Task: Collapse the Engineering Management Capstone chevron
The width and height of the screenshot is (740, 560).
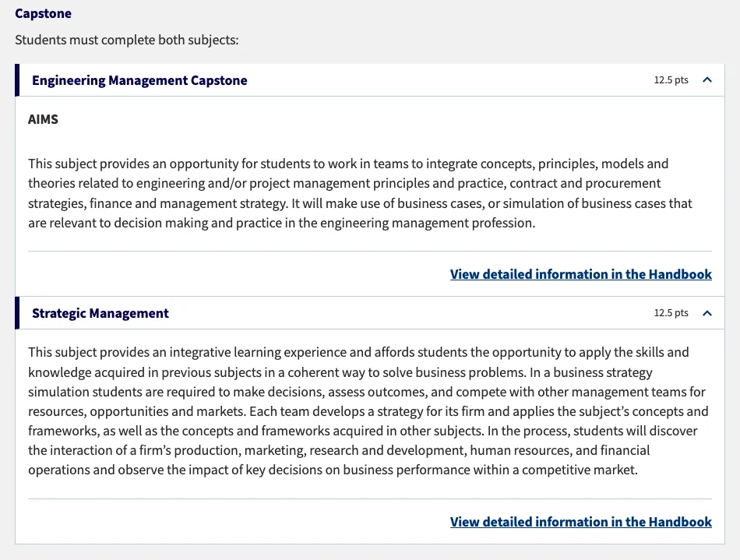Action: [x=707, y=80]
